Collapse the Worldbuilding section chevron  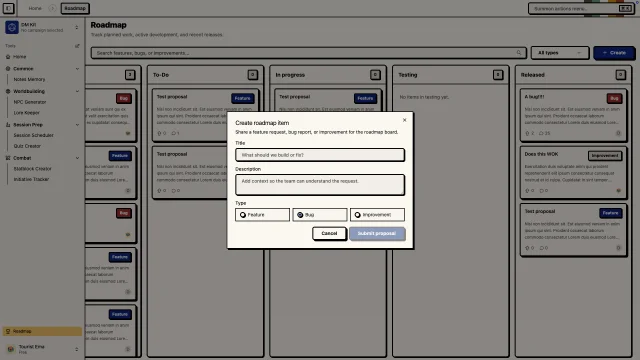(x=77, y=91)
